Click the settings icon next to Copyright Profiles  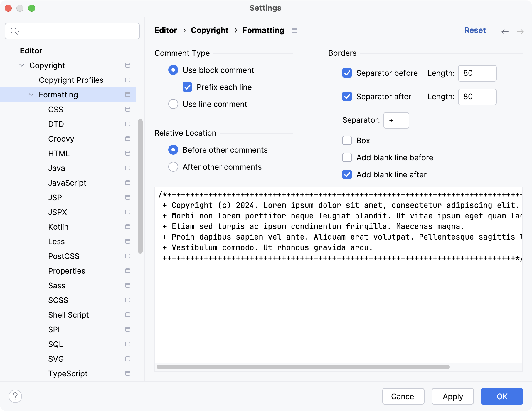click(128, 80)
